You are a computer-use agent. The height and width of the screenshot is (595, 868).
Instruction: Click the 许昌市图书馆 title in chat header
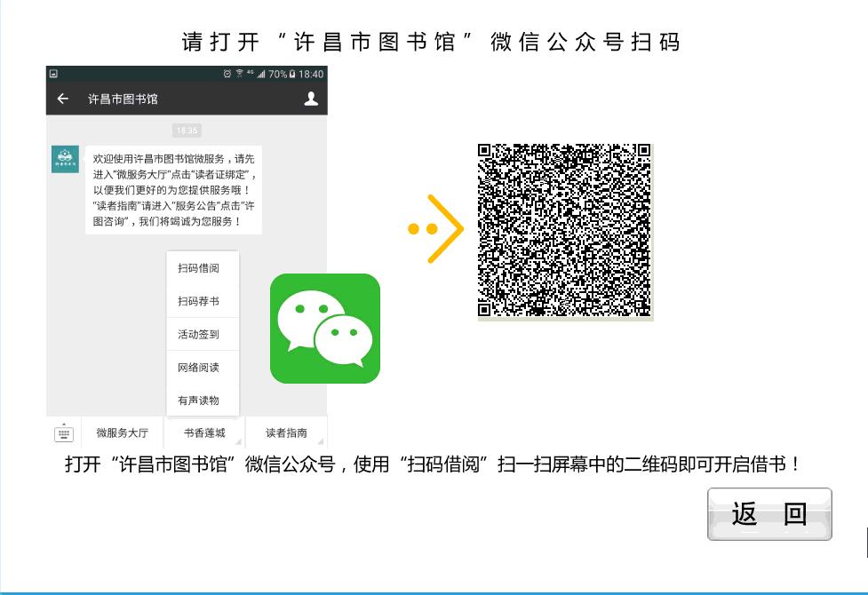pos(123,99)
